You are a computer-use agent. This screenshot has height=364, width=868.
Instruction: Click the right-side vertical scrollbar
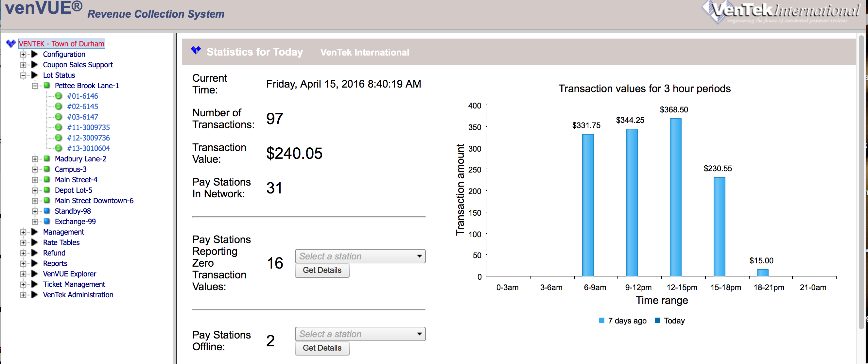861,182
